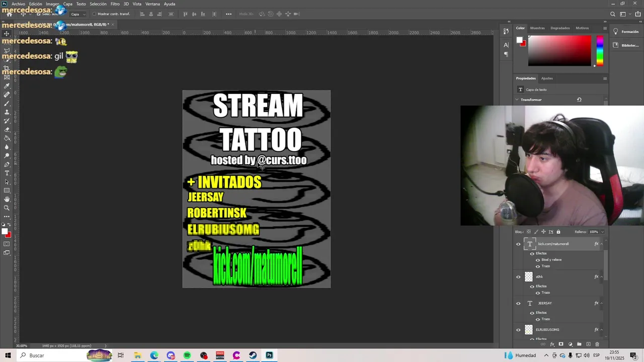Image resolution: width=644 pixels, height=362 pixels.
Task: Open the Capa dropdown in options bar
Action: click(76, 14)
